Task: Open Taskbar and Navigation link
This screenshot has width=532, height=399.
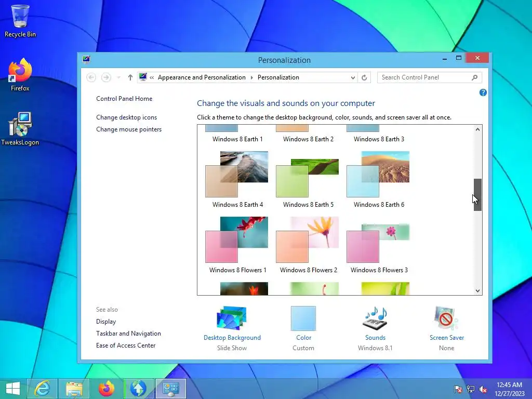Action: [x=128, y=334]
